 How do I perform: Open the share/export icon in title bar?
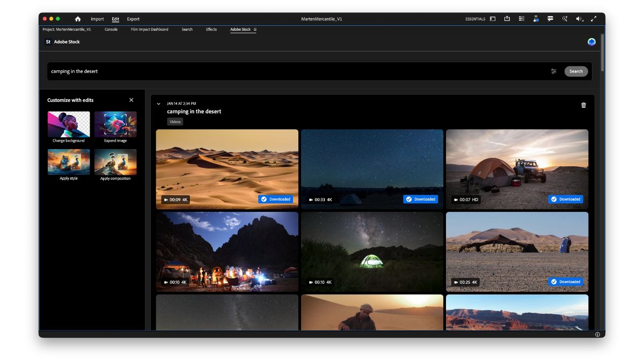tap(507, 18)
